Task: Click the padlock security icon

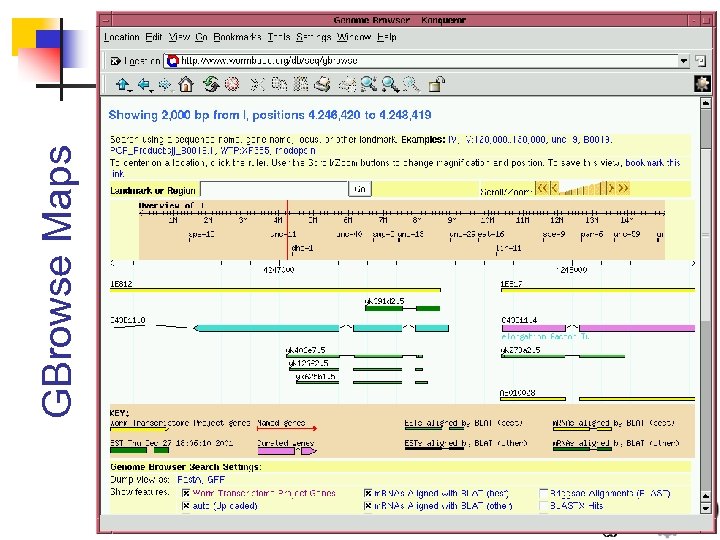Action: 436,84
